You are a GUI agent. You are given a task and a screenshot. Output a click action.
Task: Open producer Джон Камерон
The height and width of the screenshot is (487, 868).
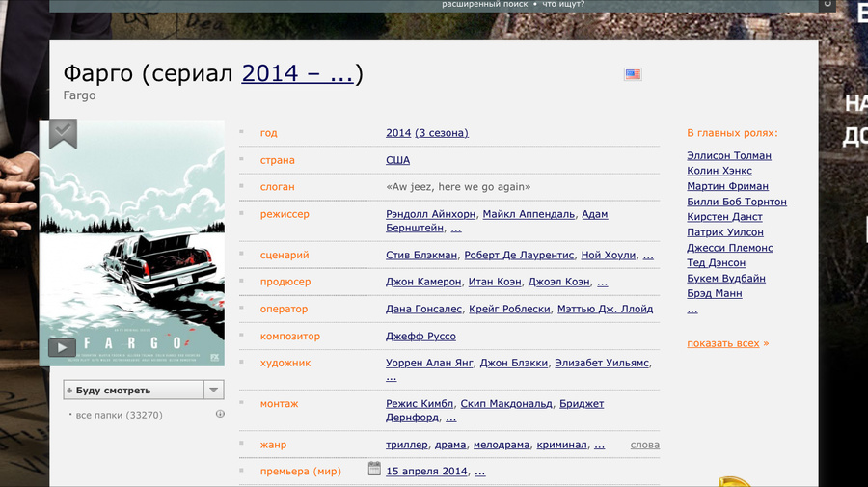(x=423, y=282)
